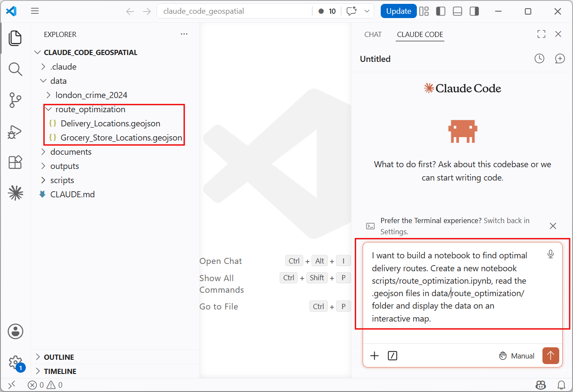Customize layout icon in title bar
This screenshot has width=573, height=392.
coord(424,11)
